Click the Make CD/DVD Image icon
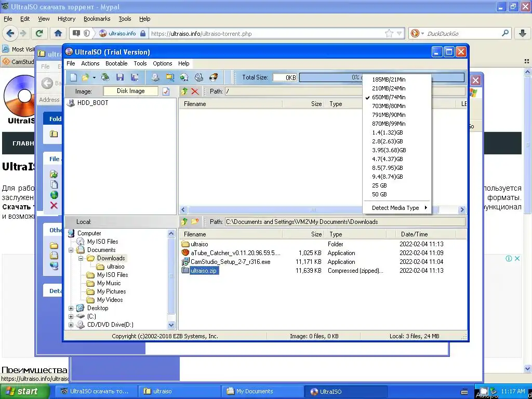532x399 pixels. [155, 77]
